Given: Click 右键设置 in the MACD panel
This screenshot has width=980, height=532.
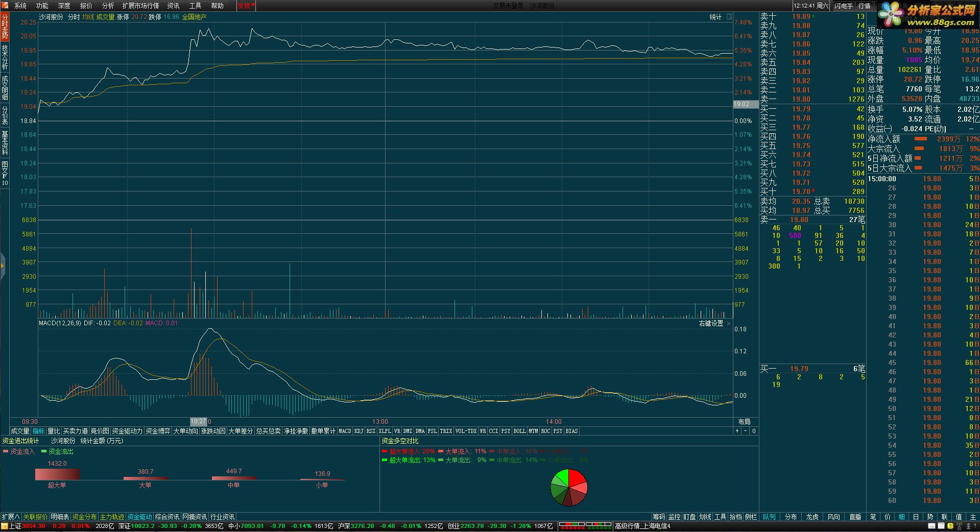Looking at the screenshot, I should click(x=711, y=323).
